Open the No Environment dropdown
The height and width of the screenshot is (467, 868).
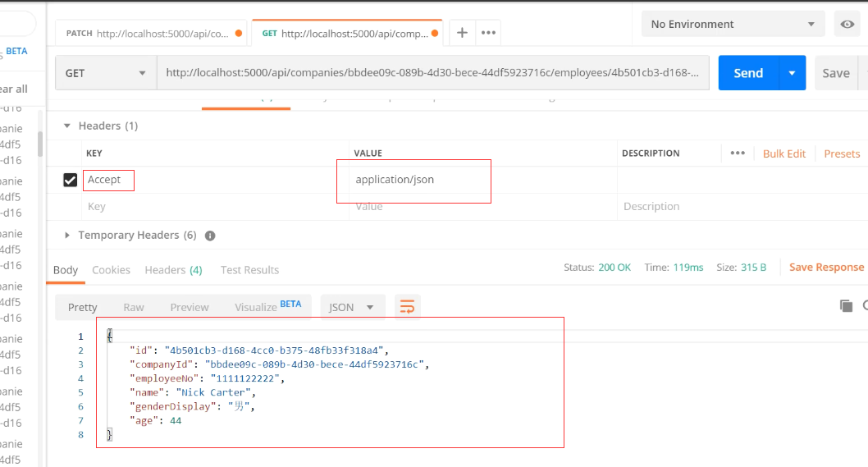pyautogui.click(x=732, y=25)
